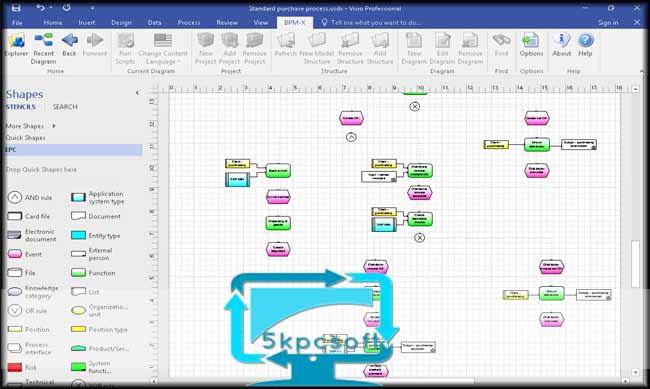This screenshot has height=389, width=650.
Task: Click the AND connector on canvas
Action: (x=351, y=137)
